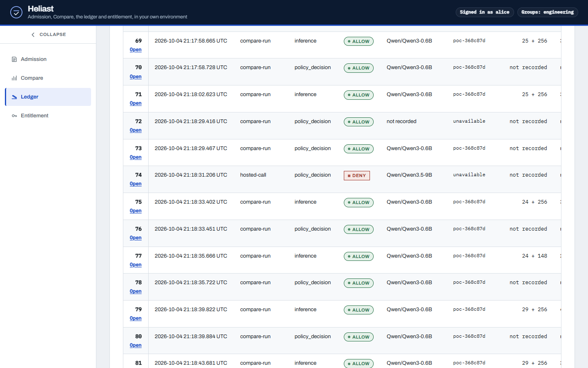Image resolution: width=588 pixels, height=368 pixels.
Task: Click the Admission document icon in sidebar
Action: pyautogui.click(x=14, y=59)
